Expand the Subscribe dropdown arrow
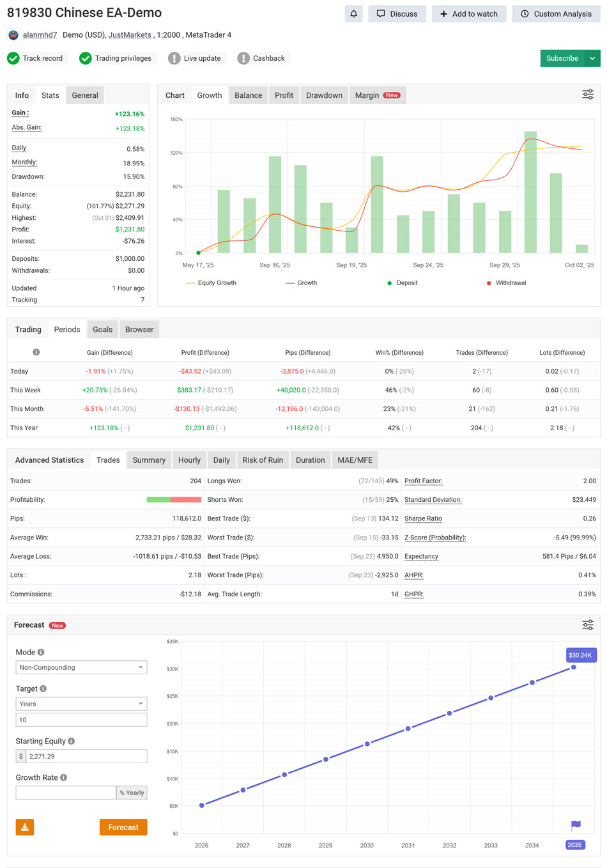 click(592, 58)
